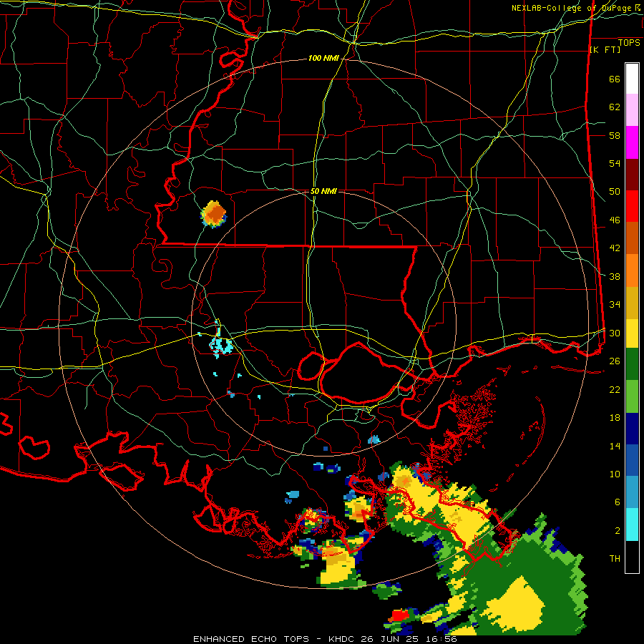The image size is (644, 644).
Task: Click the "18" legend value
Action: 615,418
